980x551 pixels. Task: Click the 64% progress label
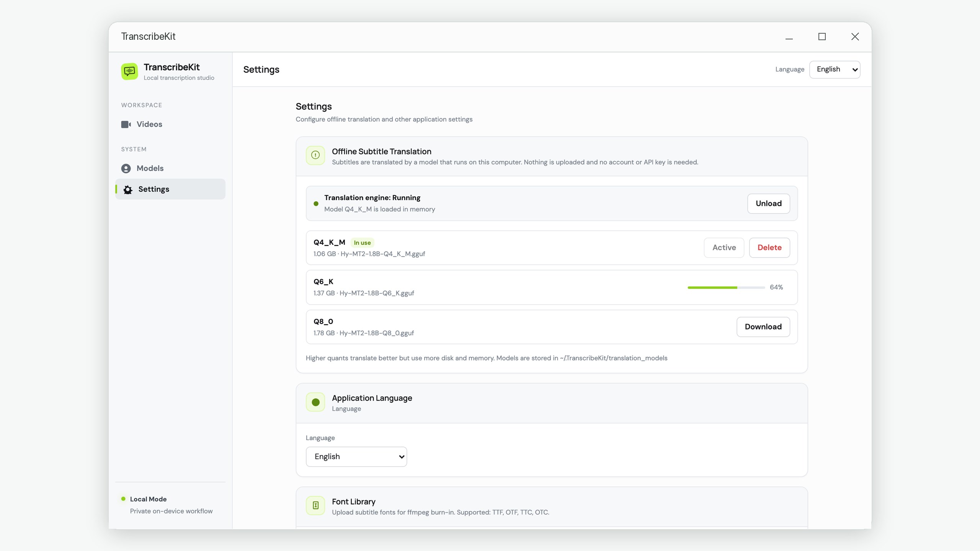click(x=776, y=287)
